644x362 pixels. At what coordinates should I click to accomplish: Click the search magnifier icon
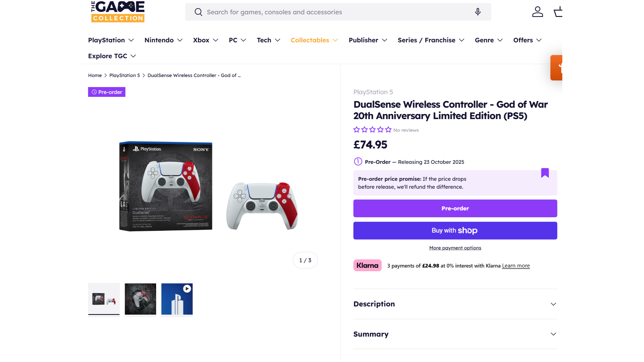198,12
